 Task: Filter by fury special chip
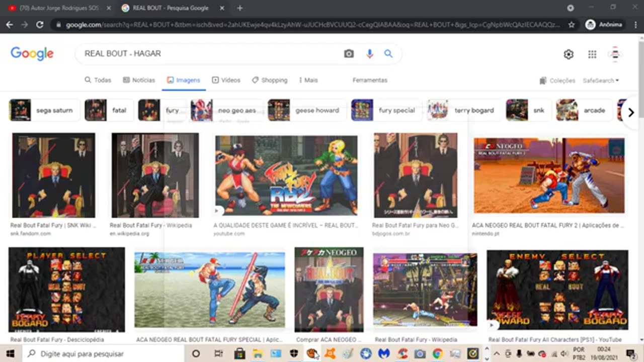click(x=386, y=110)
